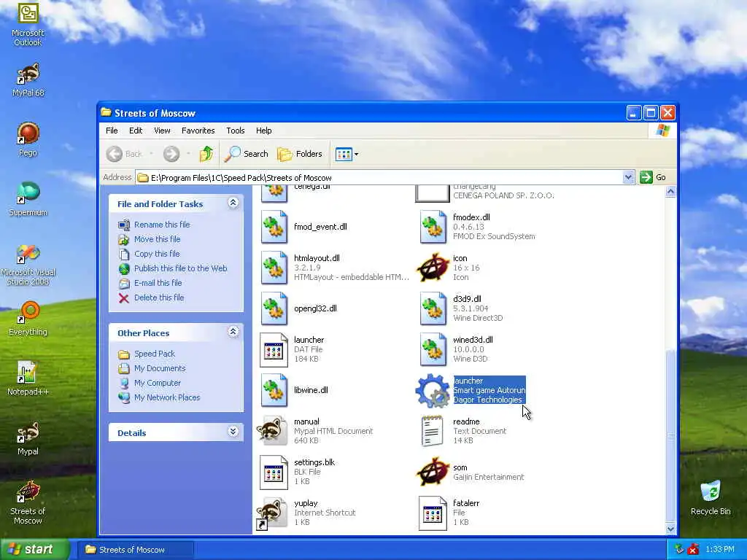Select the fmod_event.dll file icon
Screen dimensions: 747x560
click(274, 227)
